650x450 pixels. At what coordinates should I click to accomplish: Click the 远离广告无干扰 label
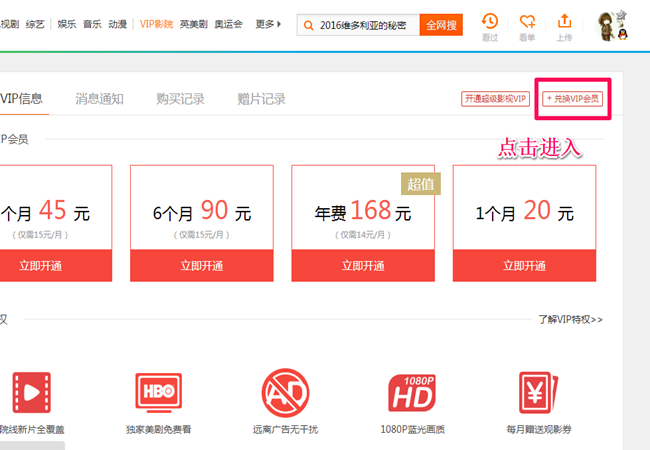point(285,429)
